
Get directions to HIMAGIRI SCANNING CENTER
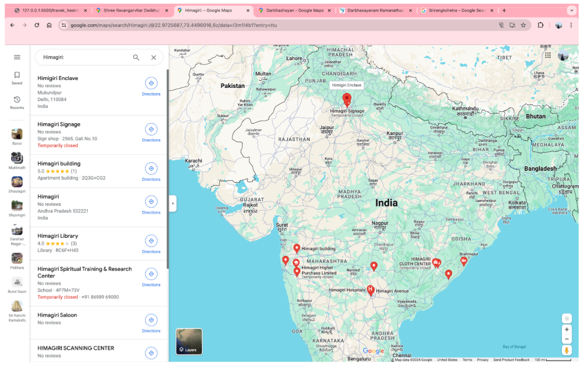[151, 353]
